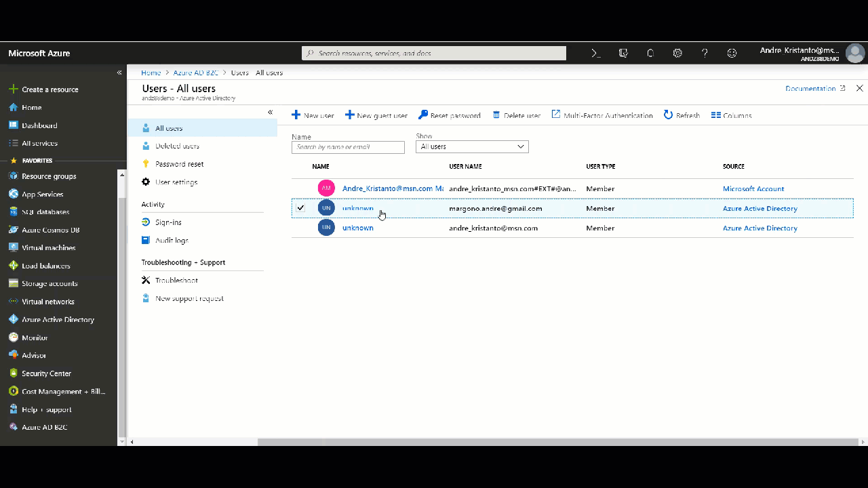Open the notifications bell icon
Screen dimensions: 868x488
pos(650,53)
